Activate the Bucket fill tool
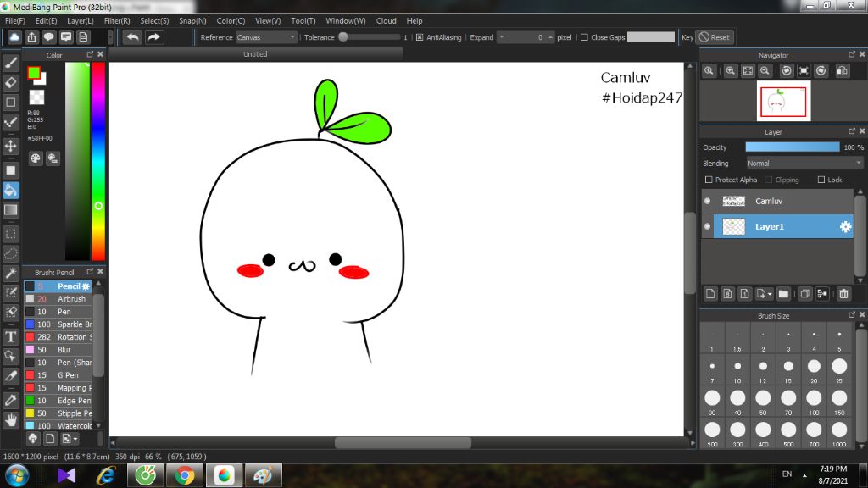Viewport: 868px width, 488px height. click(x=10, y=191)
